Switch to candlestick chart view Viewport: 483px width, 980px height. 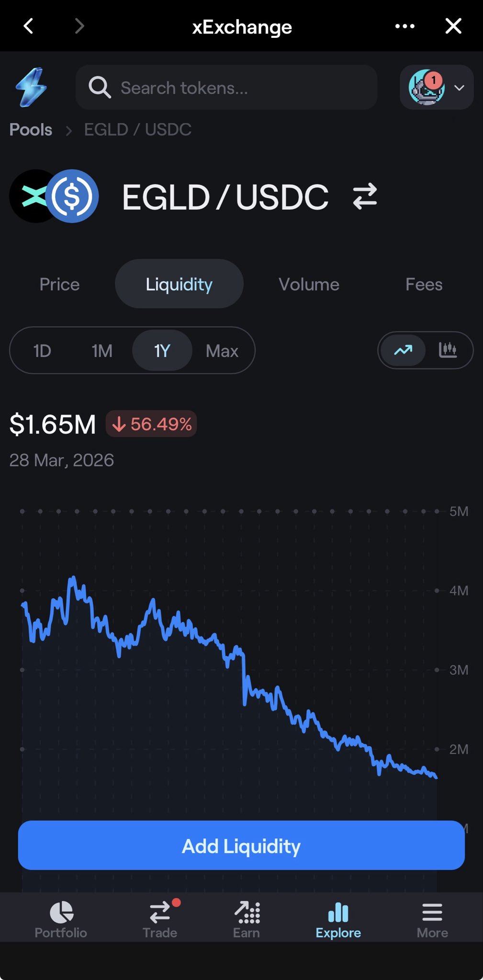(x=448, y=350)
